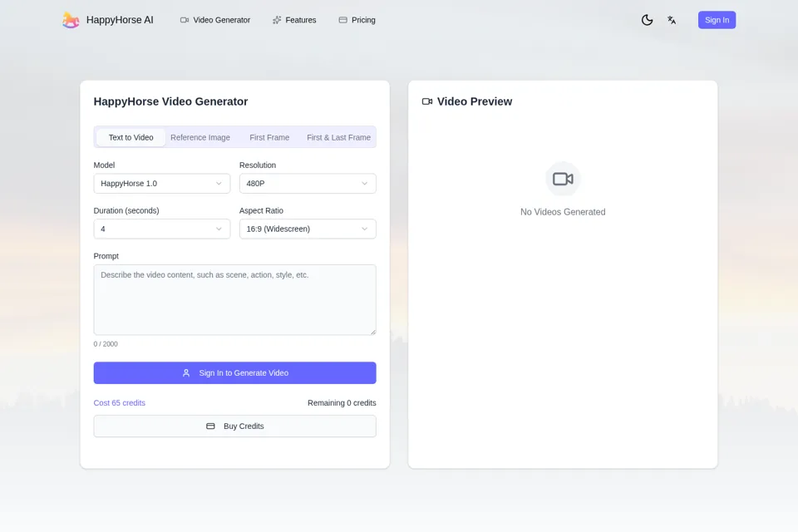Click the HappyHorse AI brand name
Image resolution: width=798 pixels, height=532 pixels.
[120, 20]
